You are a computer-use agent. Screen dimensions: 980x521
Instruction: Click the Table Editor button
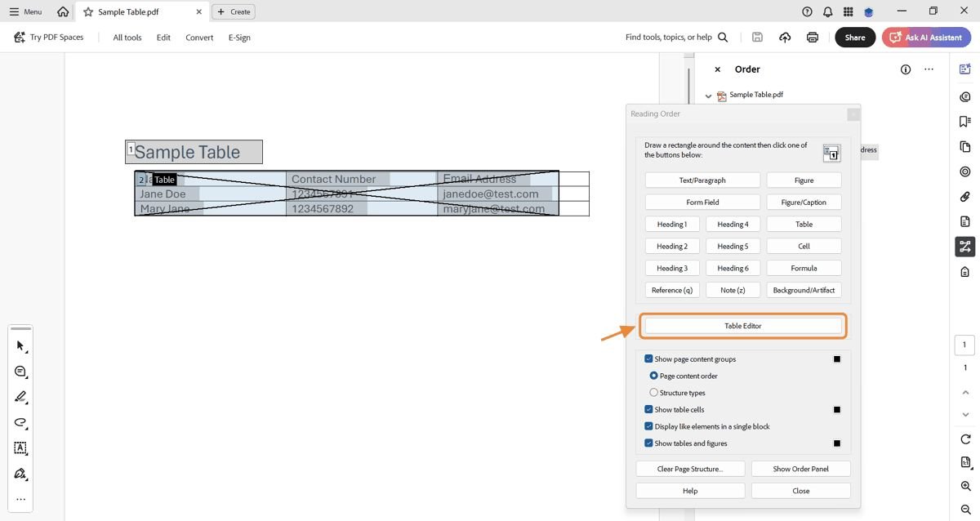[743, 326]
